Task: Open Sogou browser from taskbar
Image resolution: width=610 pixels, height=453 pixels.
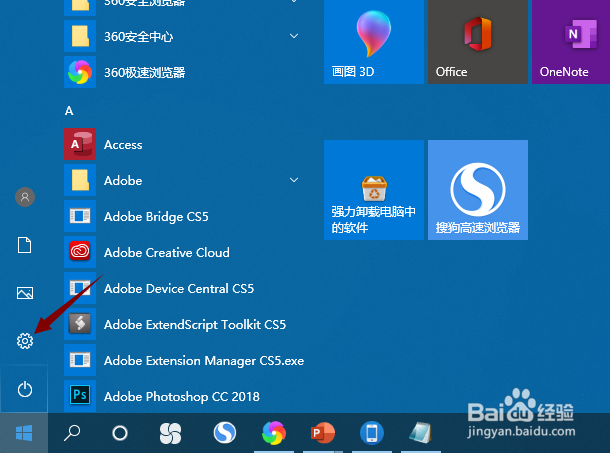Action: (x=225, y=433)
